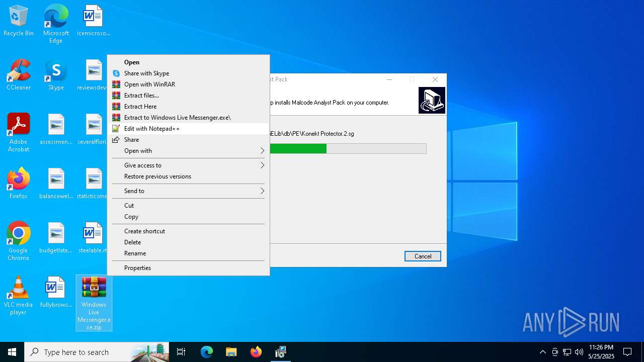Open the volume control tray icon
Viewport: 644px width, 362px height.
[x=579, y=352]
